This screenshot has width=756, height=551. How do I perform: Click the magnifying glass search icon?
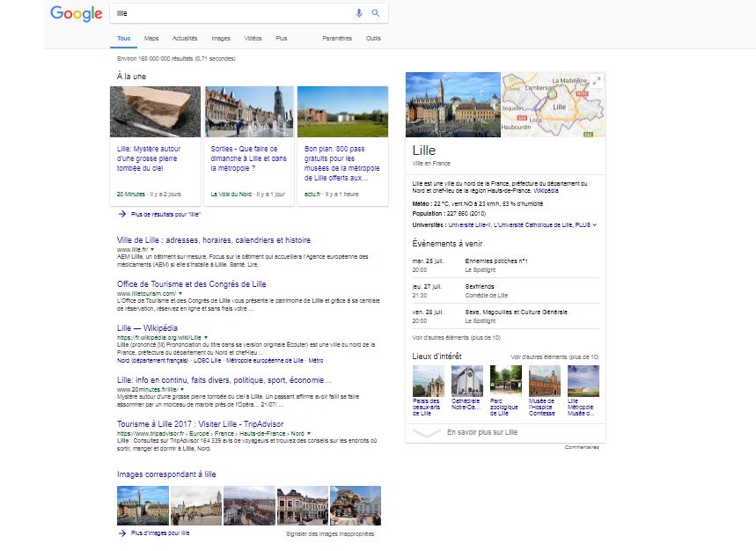[x=375, y=13]
